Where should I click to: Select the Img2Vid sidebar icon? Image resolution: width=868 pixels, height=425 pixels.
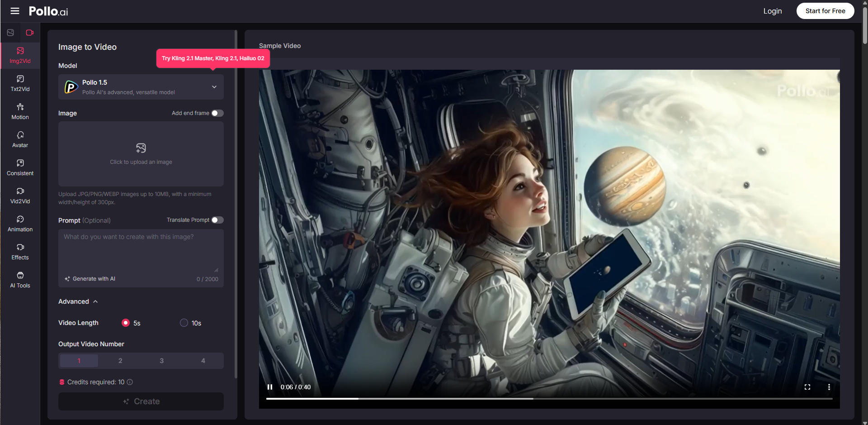coord(20,55)
